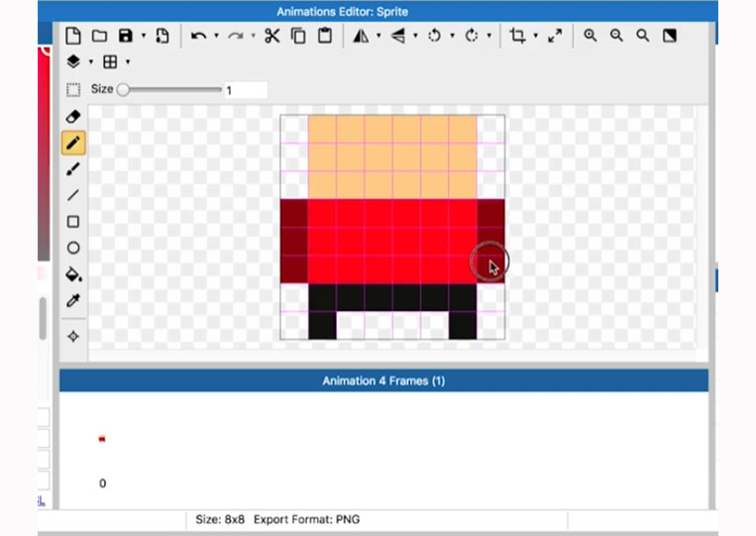The width and height of the screenshot is (756, 536).
Task: Click the Size value input field
Action: coord(246,90)
